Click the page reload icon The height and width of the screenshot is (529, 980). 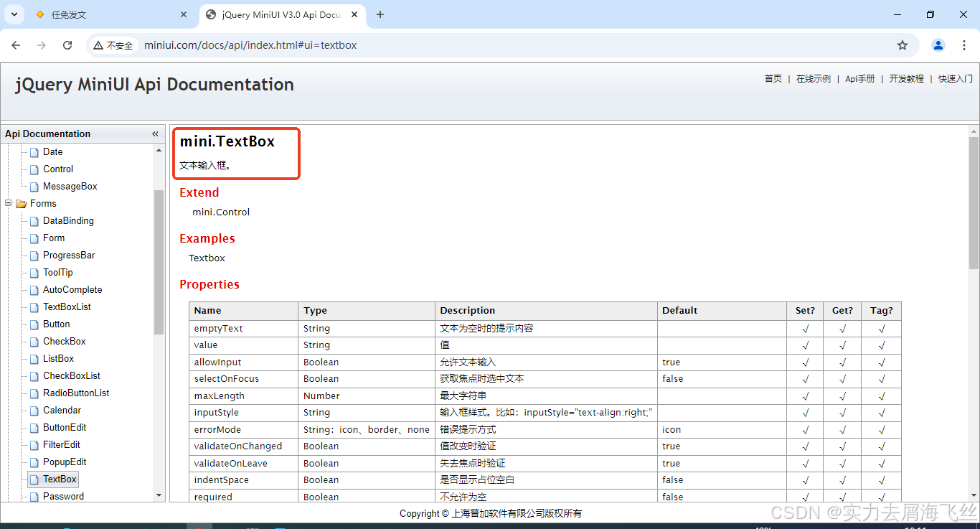[x=67, y=45]
